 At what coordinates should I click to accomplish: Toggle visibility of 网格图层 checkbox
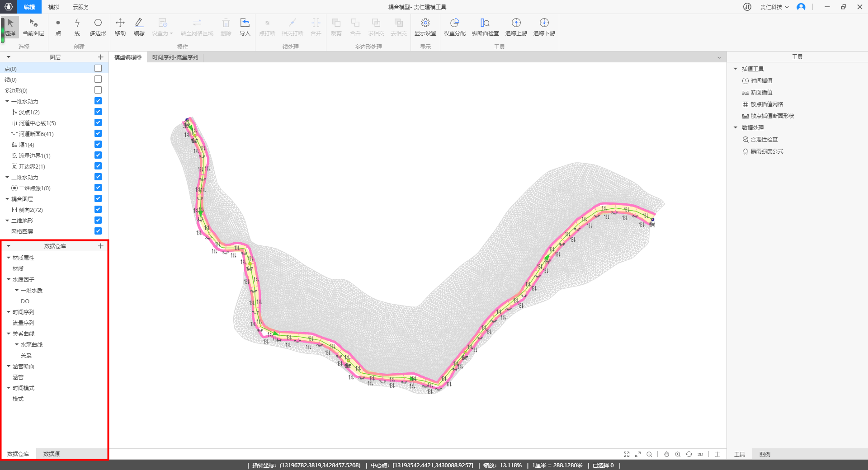(x=98, y=231)
